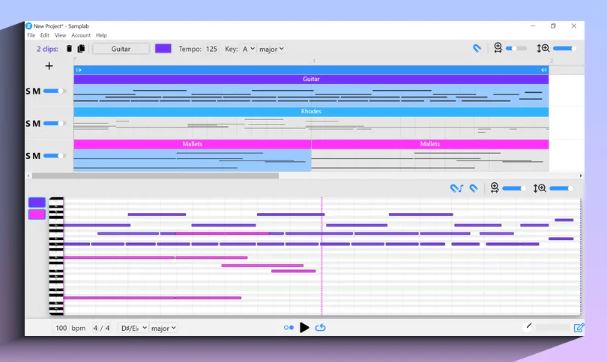Select the purple clip color swatch
Image resolution: width=607 pixels, height=362 pixels.
(x=163, y=48)
